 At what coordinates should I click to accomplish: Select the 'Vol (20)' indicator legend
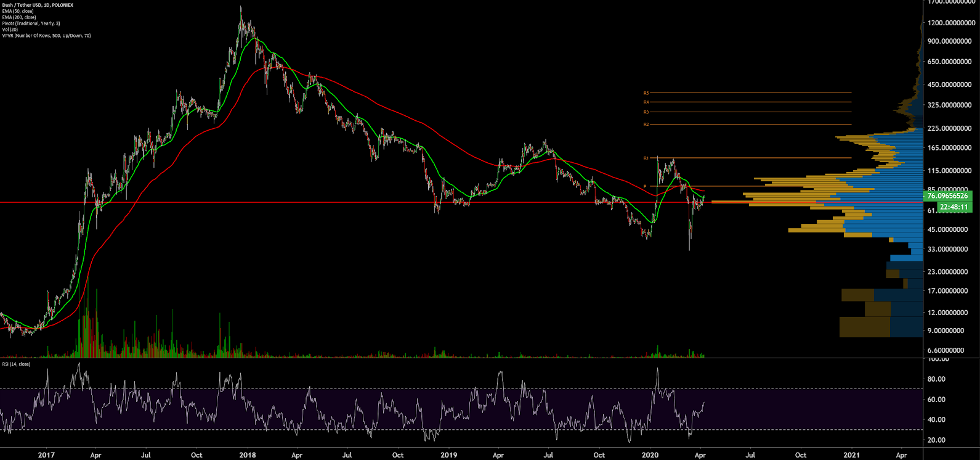[x=10, y=30]
